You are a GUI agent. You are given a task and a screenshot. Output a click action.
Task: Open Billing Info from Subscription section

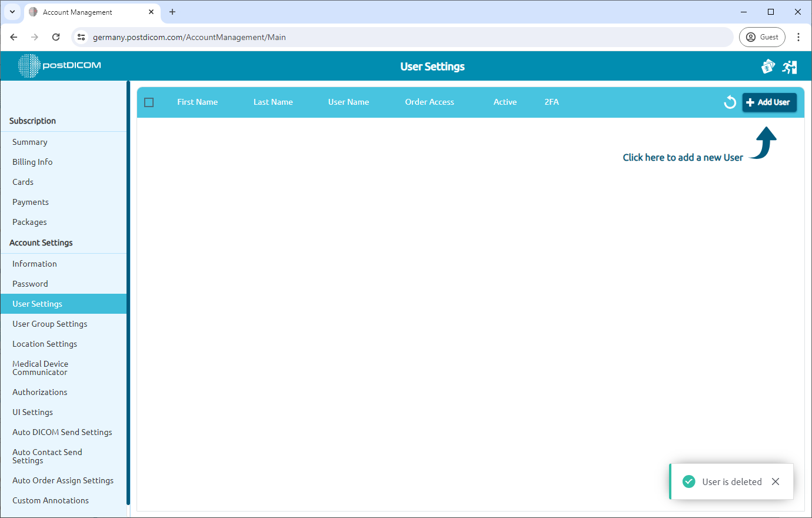click(x=32, y=162)
